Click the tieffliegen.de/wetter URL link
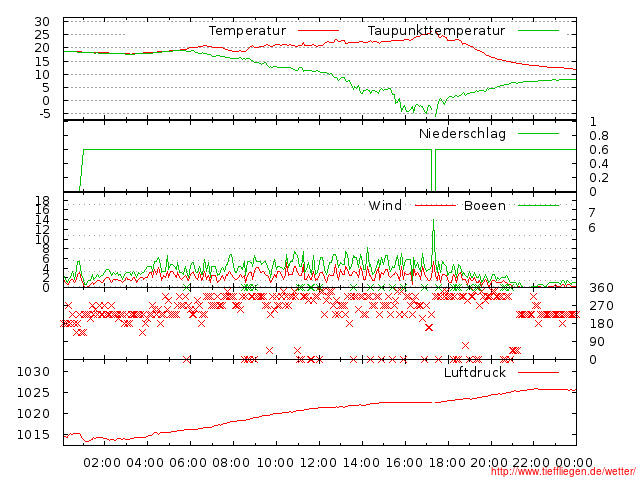 (563, 471)
